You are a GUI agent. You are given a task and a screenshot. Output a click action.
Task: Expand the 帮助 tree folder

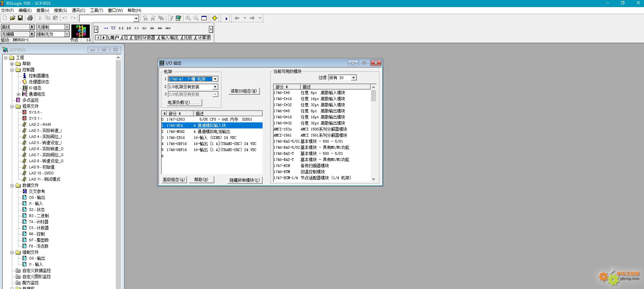(12, 64)
